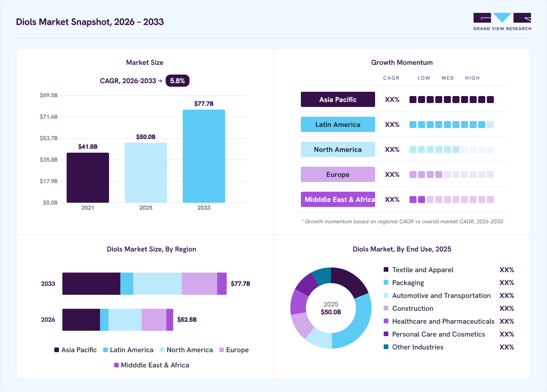
Task: Select the 2025 light blue bar
Action: click(146, 173)
